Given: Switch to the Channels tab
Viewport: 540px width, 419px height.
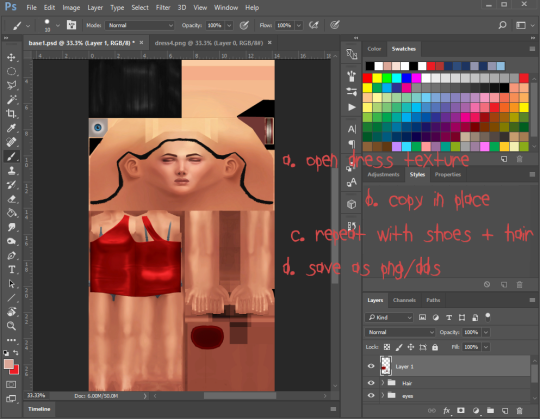Looking at the screenshot, I should click(404, 300).
